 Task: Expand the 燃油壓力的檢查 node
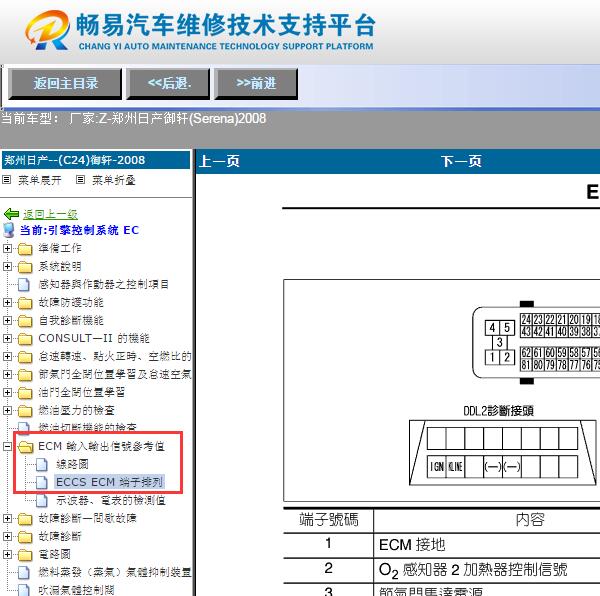[7, 410]
